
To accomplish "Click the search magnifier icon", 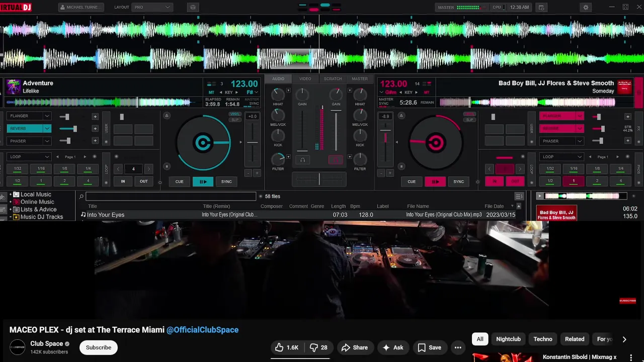I will (81, 197).
